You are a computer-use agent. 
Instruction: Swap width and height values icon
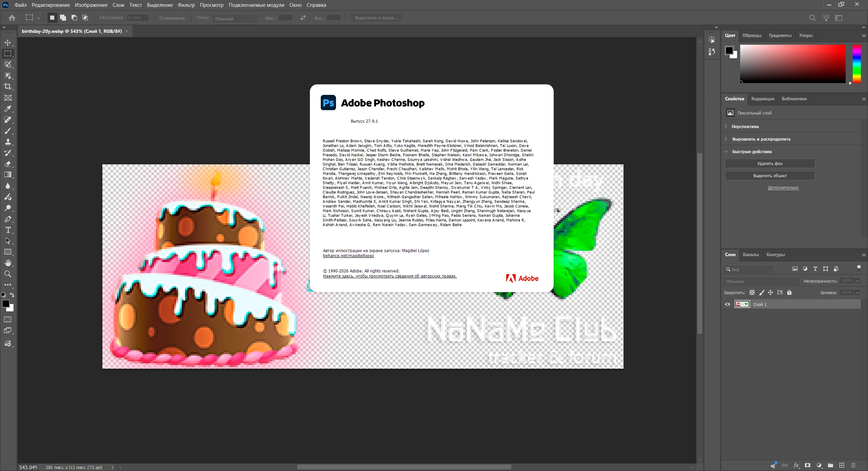[303, 18]
